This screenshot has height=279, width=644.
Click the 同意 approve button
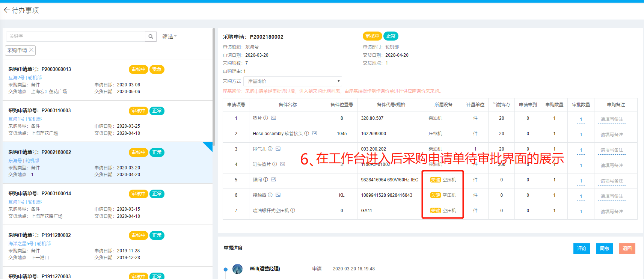coord(605,249)
